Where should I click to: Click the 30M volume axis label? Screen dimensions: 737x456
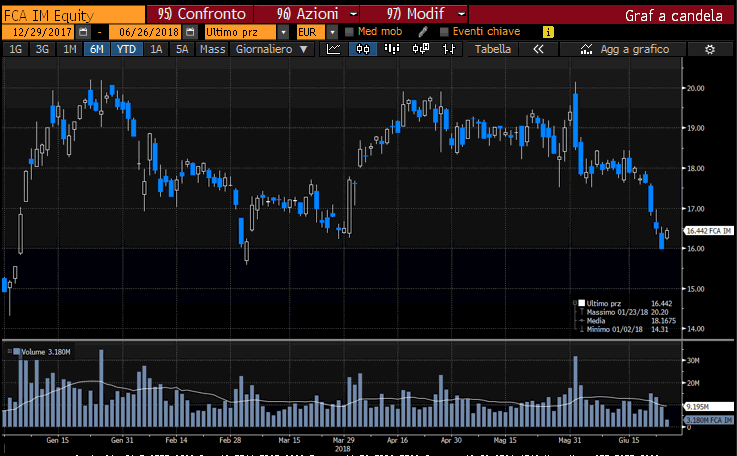pyautogui.click(x=693, y=361)
